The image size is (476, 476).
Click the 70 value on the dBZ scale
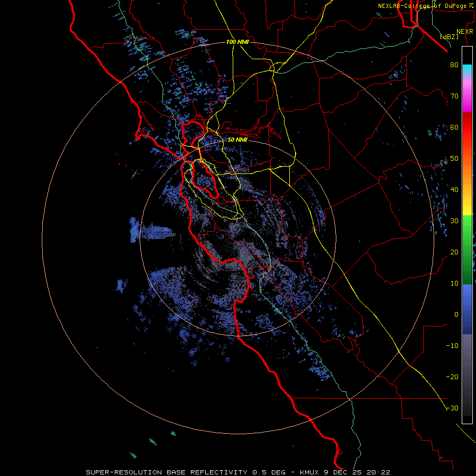454,96
